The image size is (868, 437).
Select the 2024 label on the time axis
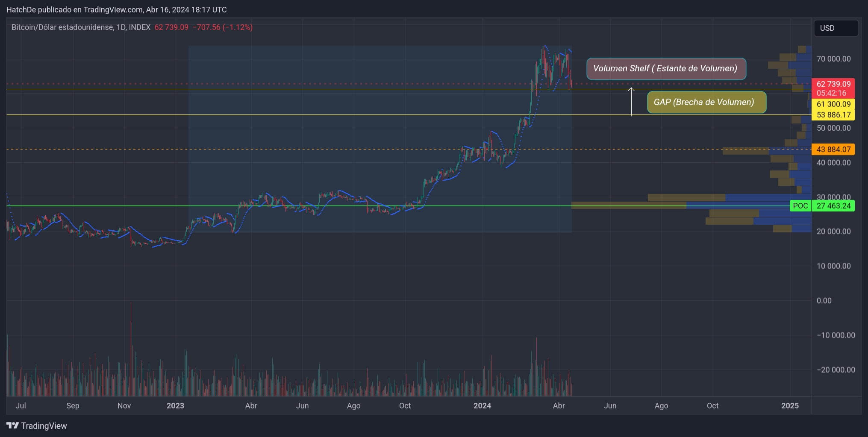pos(482,406)
